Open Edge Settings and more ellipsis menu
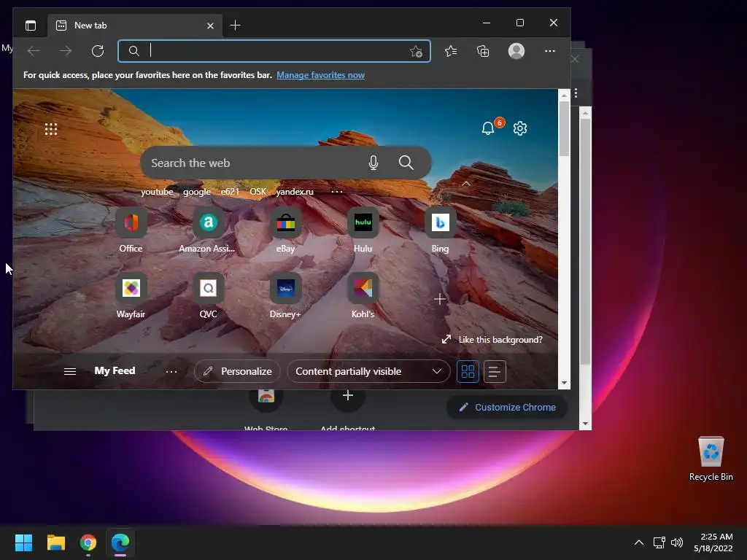 tap(550, 51)
